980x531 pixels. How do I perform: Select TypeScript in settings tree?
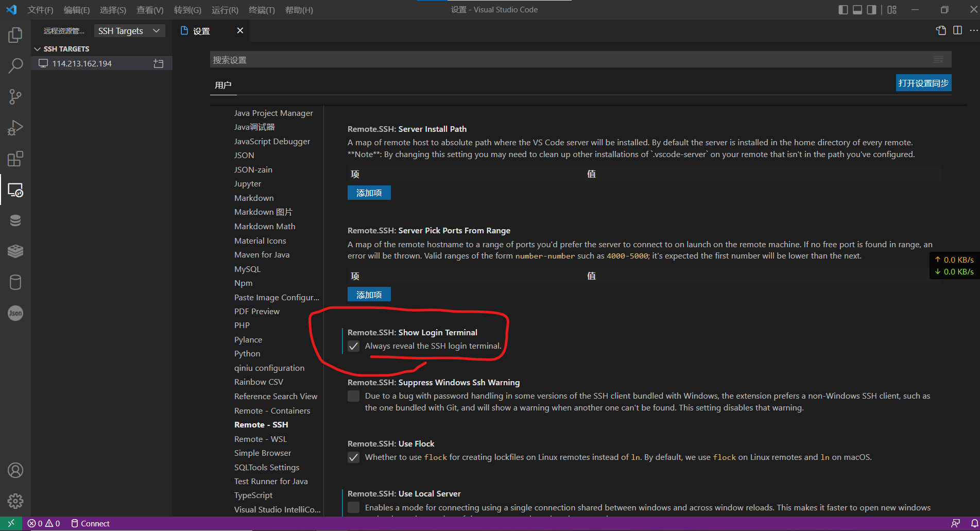coord(253,495)
